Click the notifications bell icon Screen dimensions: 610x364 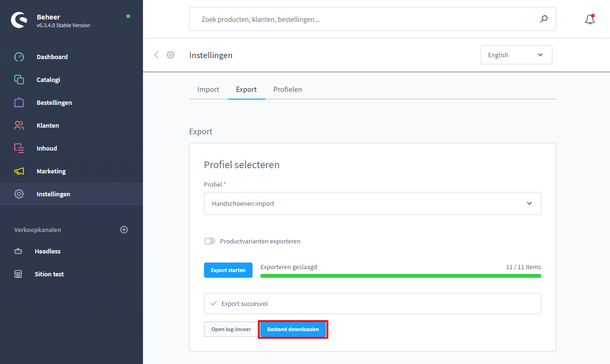[x=590, y=20]
